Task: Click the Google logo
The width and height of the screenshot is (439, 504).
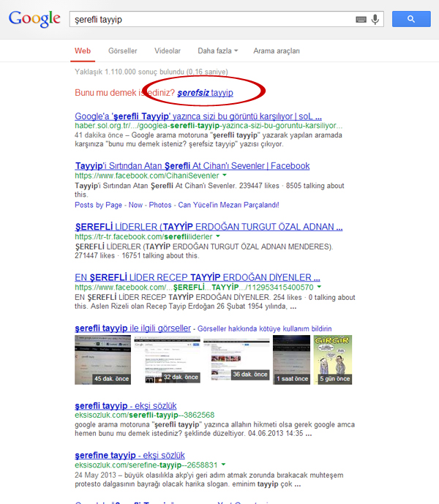Action: tap(34, 18)
